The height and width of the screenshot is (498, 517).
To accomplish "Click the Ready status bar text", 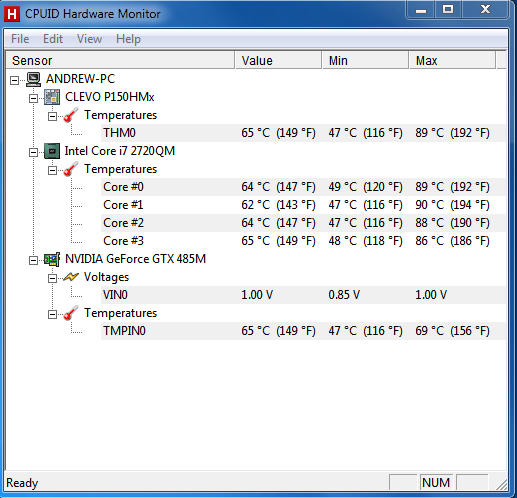I will tap(22, 483).
